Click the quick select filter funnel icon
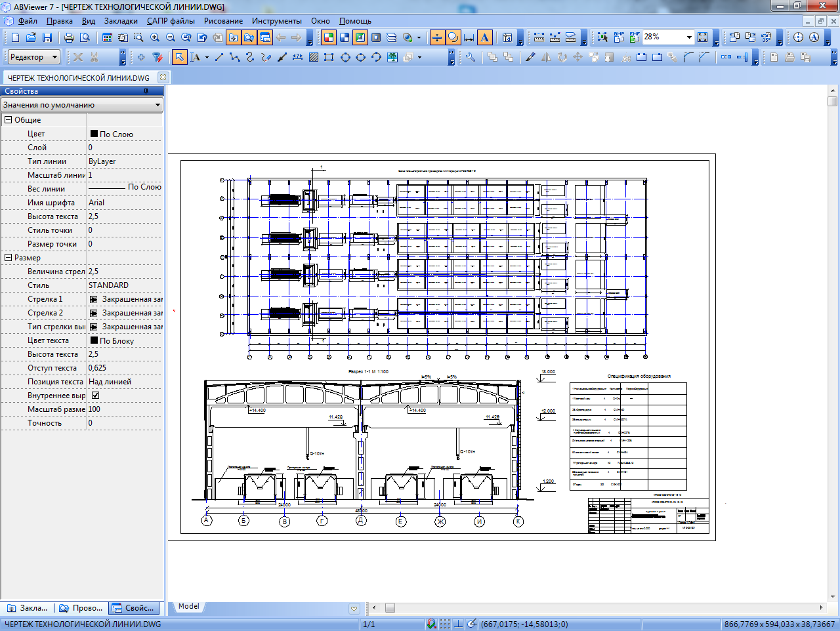The height and width of the screenshot is (631, 840). coord(157,57)
